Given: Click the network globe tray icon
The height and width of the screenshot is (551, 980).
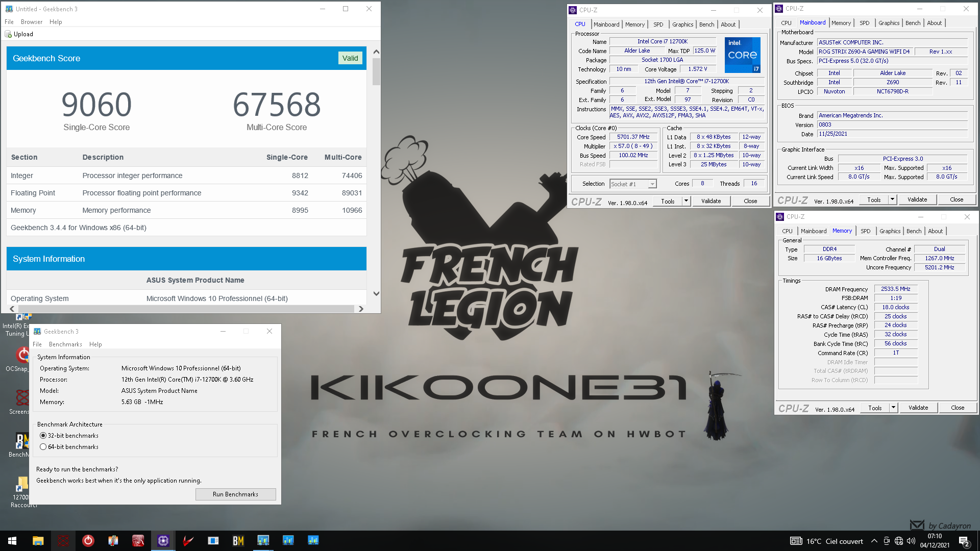Looking at the screenshot, I should [899, 541].
